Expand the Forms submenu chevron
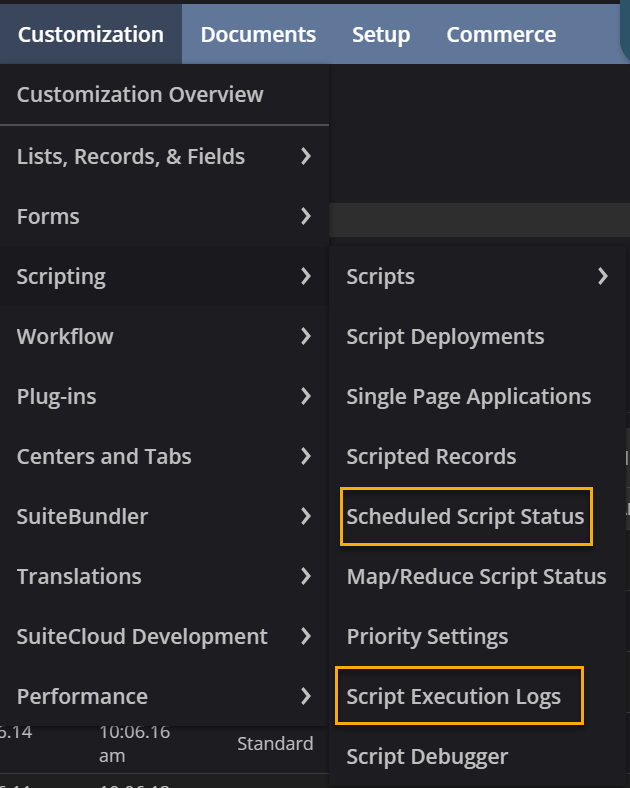This screenshot has width=630, height=788. tap(305, 216)
